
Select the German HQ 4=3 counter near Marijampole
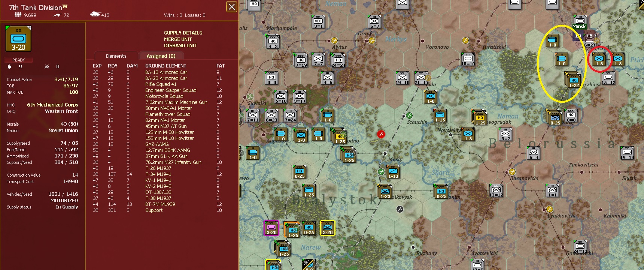tap(273, 42)
